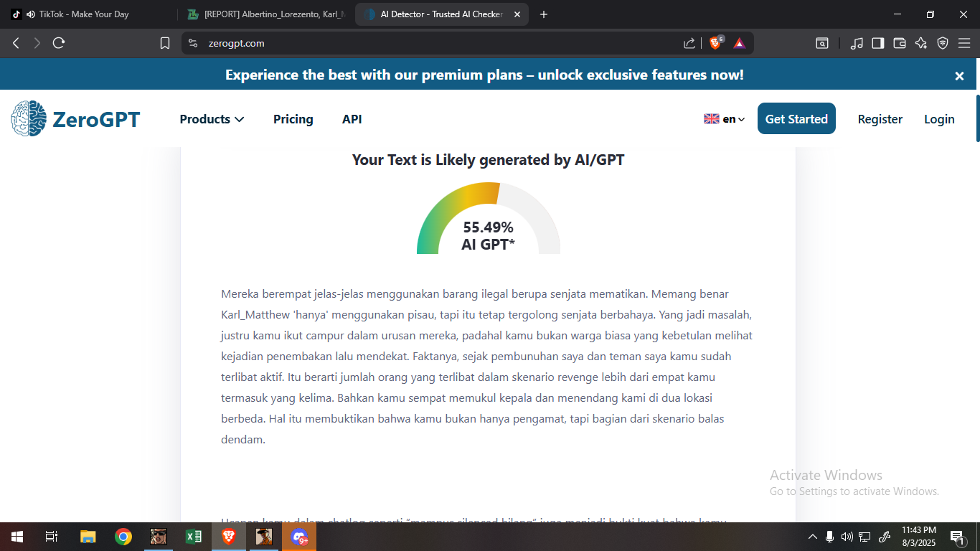This screenshot has width=980, height=551.
Task: Click the ZeroGPT brain logo
Action: 28,118
